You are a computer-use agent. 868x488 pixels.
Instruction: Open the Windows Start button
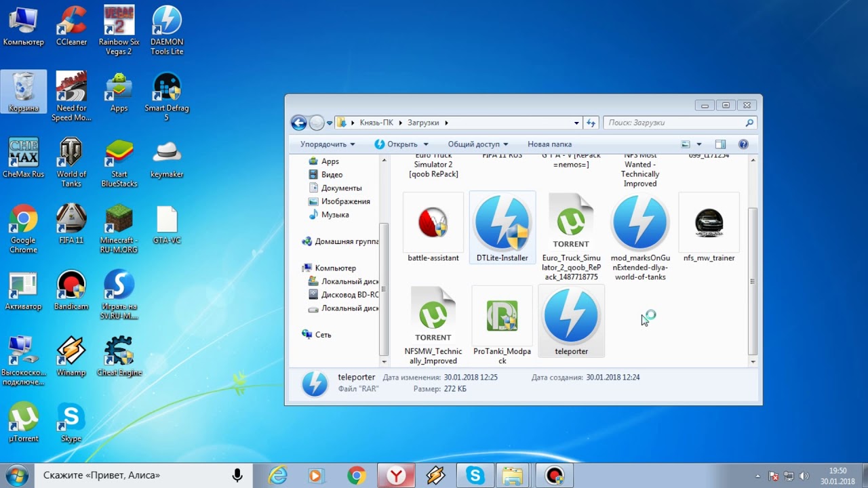click(16, 475)
